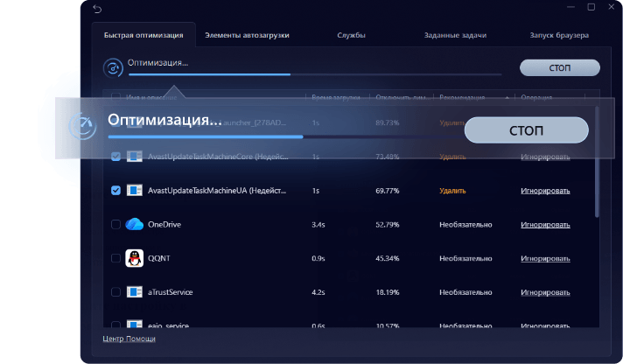Open the Запуск браузера tab
The height and width of the screenshot is (364, 623).
click(559, 35)
